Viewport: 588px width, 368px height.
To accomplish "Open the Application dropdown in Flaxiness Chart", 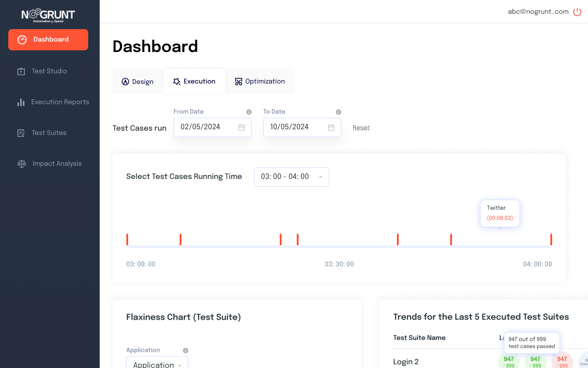I will (x=157, y=364).
